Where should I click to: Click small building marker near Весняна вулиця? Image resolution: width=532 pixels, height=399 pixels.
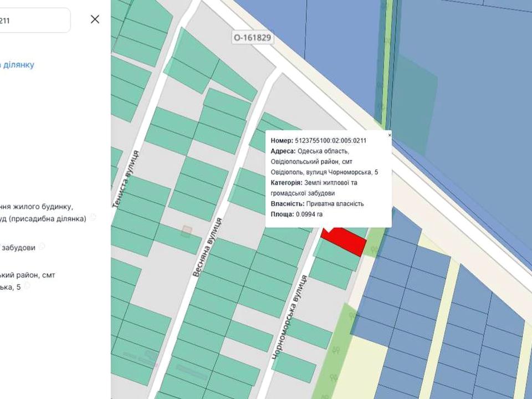pos(186,231)
